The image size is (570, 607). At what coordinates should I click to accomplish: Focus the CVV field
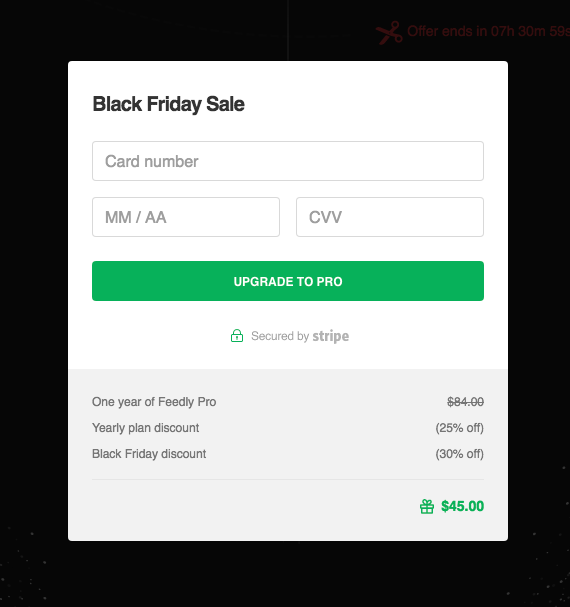390,217
